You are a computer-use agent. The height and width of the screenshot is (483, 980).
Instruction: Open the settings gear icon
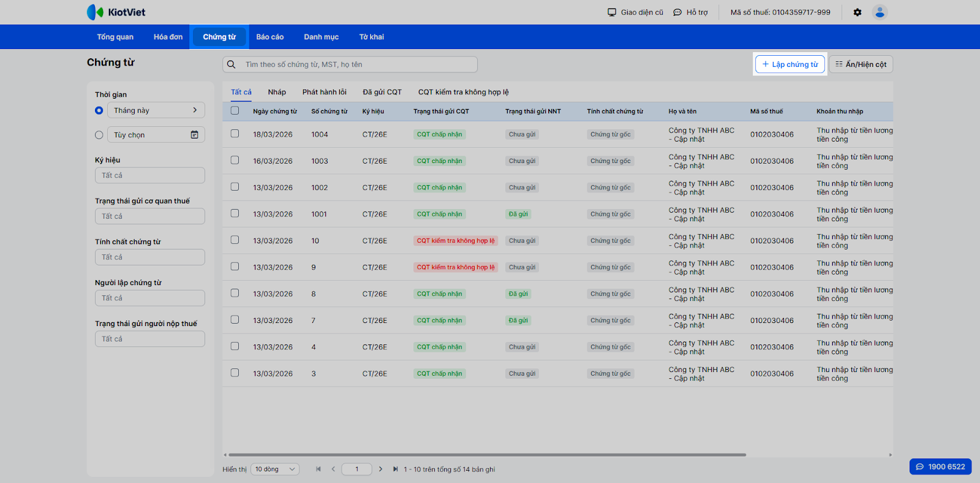pyautogui.click(x=858, y=12)
